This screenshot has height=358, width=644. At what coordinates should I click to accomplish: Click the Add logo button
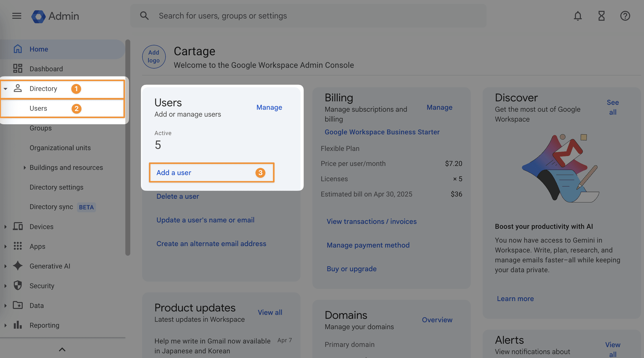tap(154, 56)
